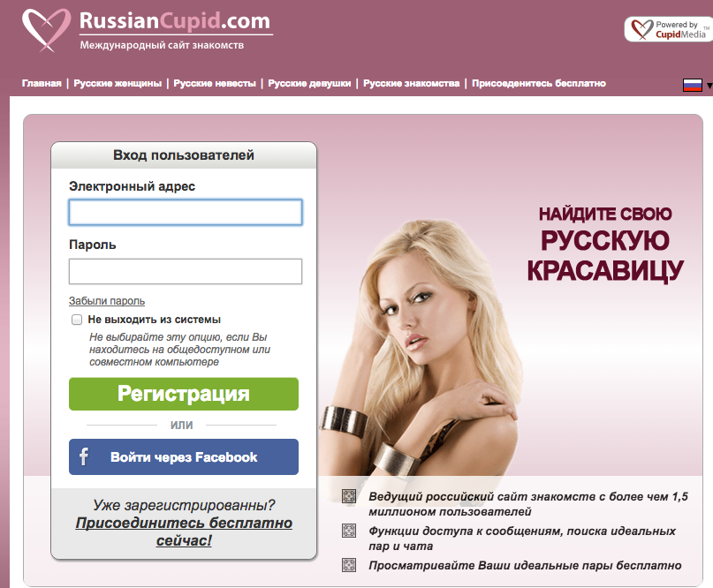Click the Russian flag language icon
The height and width of the screenshot is (588, 713).
click(x=692, y=85)
